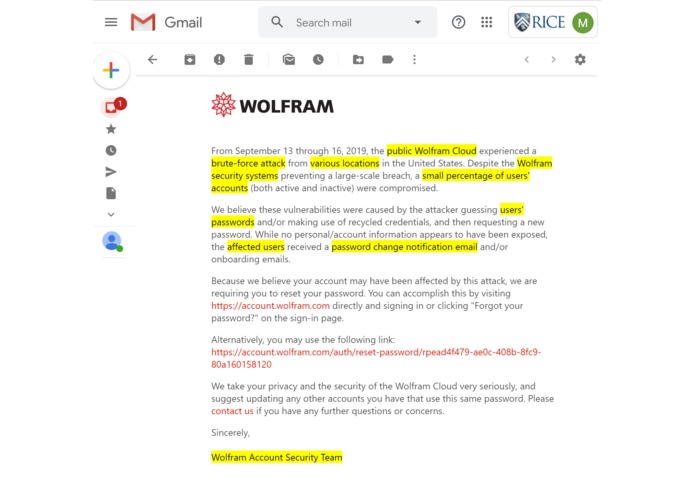Click highlighted text brute-force attack
Screen dimensions: 695x494
pyautogui.click(x=248, y=163)
